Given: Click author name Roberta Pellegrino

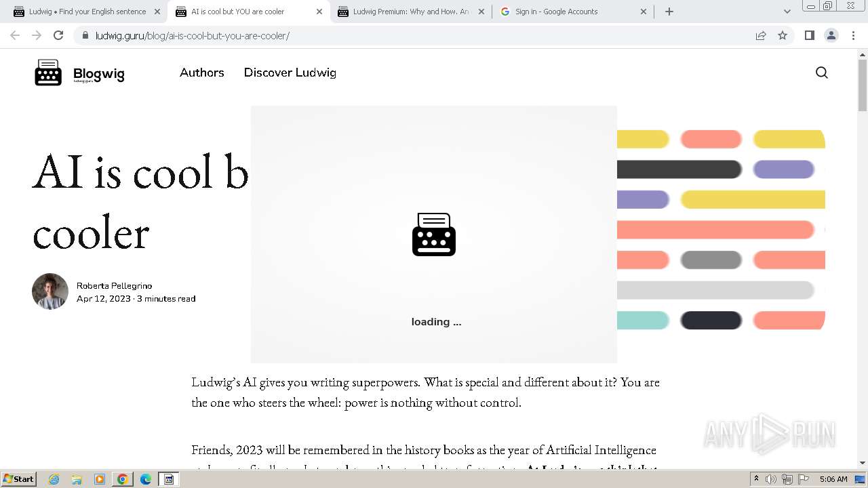Looking at the screenshot, I should point(114,286).
